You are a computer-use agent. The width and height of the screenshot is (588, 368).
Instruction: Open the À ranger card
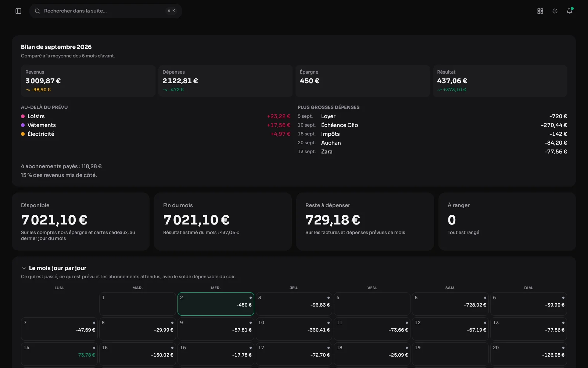coord(507,222)
